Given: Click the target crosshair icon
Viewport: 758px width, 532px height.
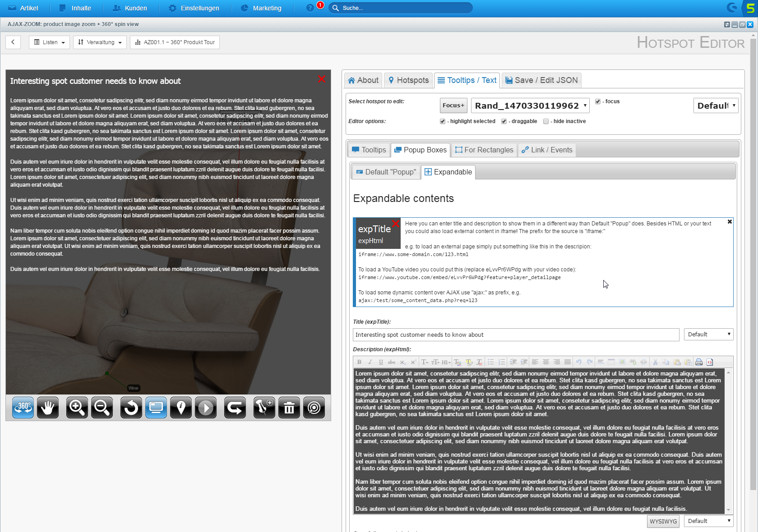Looking at the screenshot, I should (x=314, y=408).
